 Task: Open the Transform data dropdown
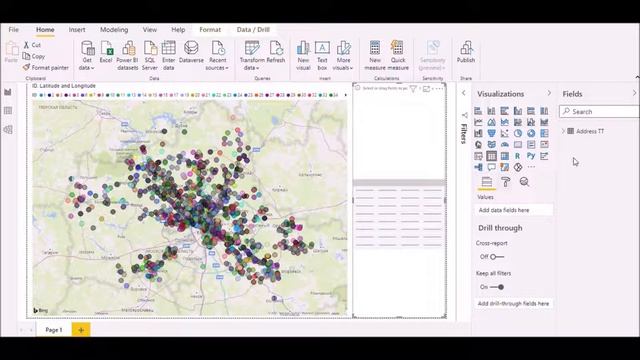point(252,56)
